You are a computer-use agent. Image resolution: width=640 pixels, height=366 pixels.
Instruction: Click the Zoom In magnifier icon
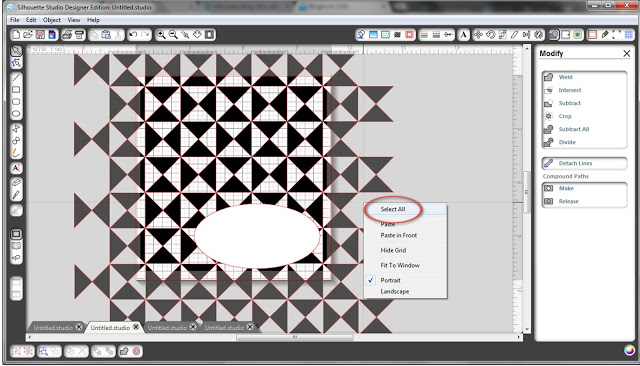pos(161,35)
